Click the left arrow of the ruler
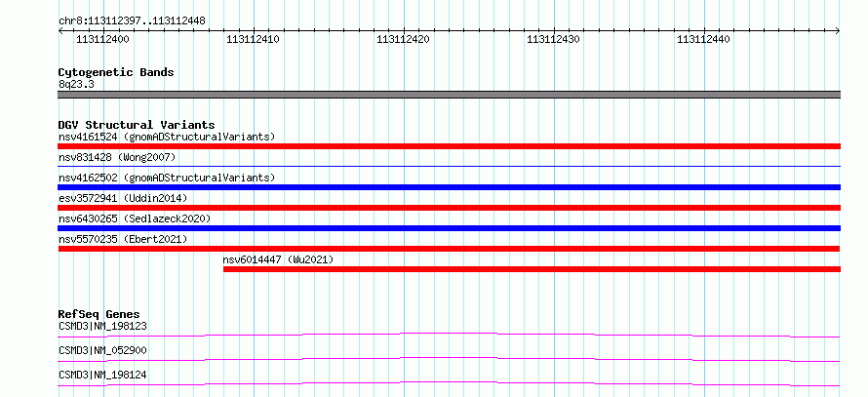This screenshot has width=868, height=397. 60,31
